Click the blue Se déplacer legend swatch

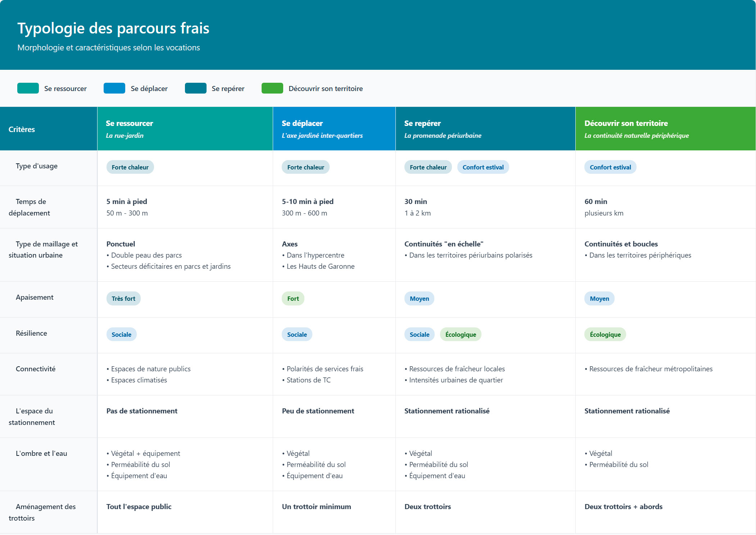coord(114,88)
